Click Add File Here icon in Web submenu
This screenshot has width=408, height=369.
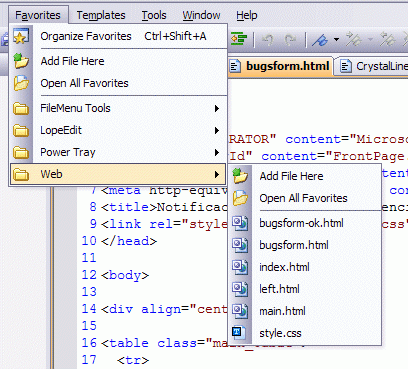(240, 176)
